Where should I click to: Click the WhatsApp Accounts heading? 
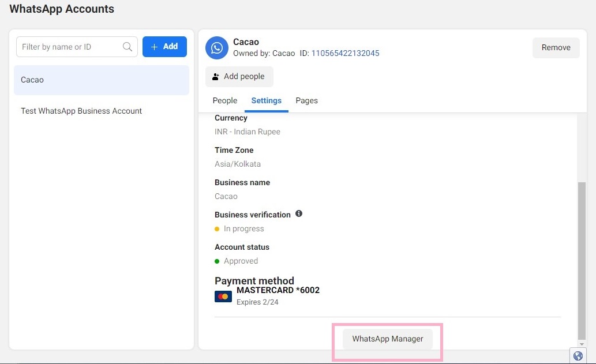pos(62,9)
